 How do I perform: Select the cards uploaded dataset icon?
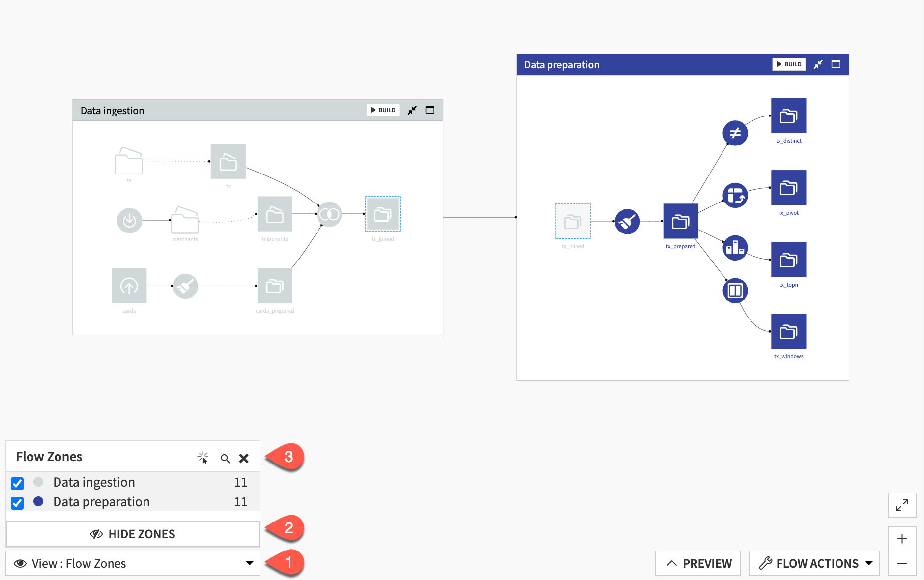point(129,286)
